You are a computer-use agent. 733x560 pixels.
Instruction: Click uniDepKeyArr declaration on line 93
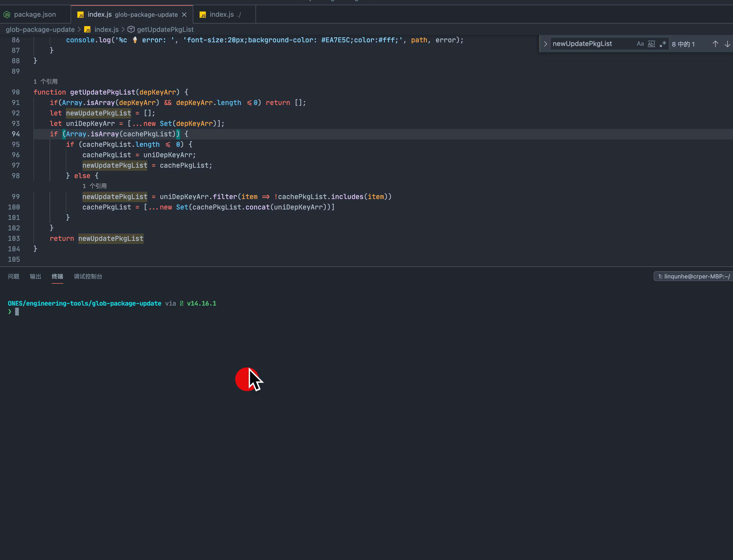90,123
